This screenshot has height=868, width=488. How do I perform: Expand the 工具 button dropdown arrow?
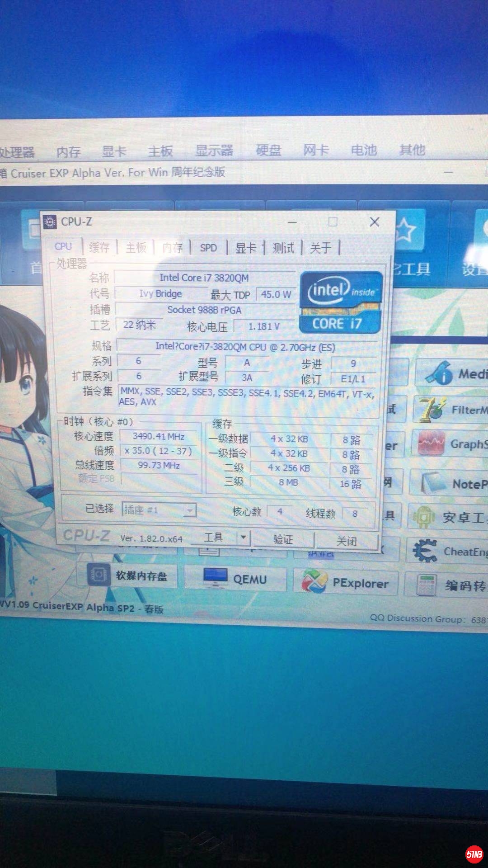point(244,538)
